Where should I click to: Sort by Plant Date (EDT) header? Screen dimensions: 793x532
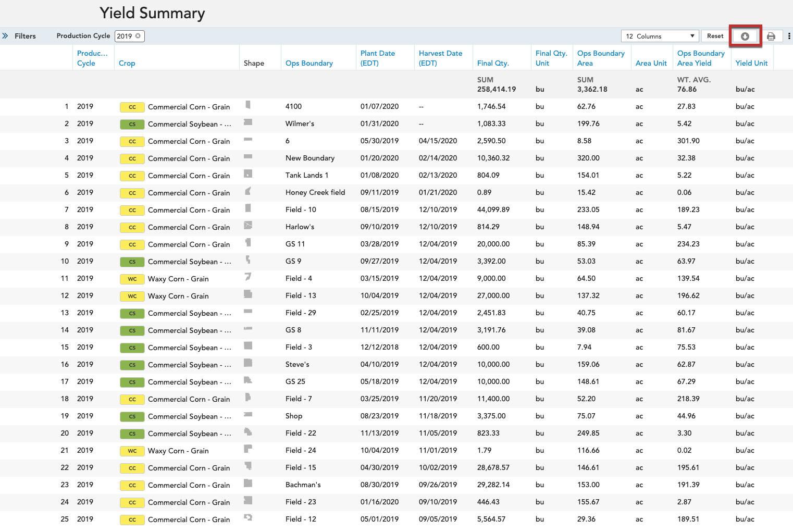tap(378, 58)
